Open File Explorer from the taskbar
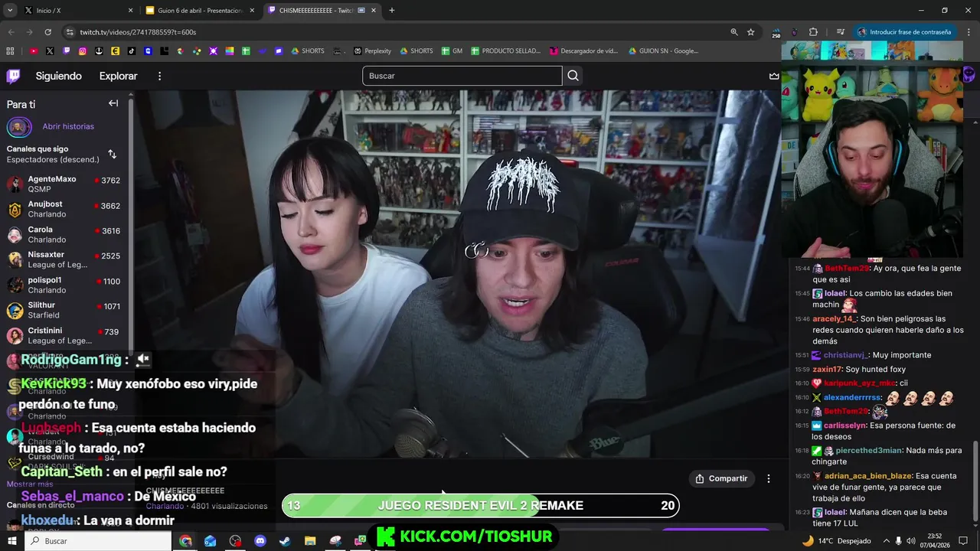This screenshot has width=980, height=551. pyautogui.click(x=310, y=541)
